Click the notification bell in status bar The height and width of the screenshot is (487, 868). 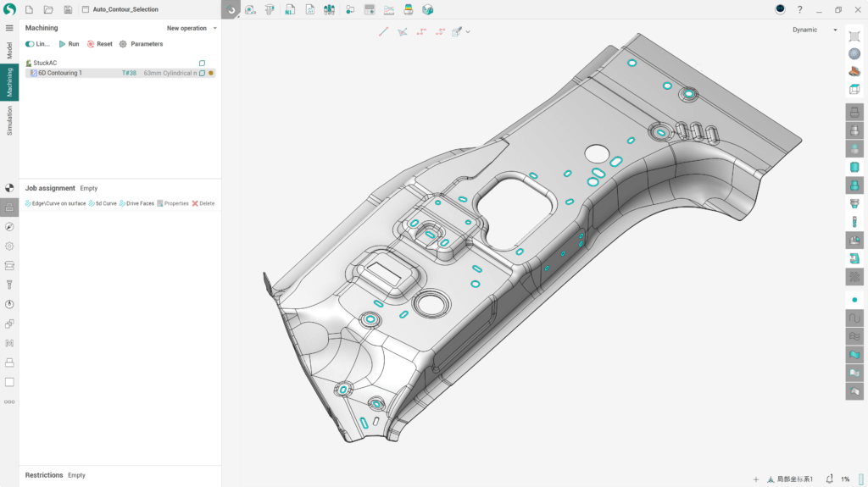(x=829, y=479)
